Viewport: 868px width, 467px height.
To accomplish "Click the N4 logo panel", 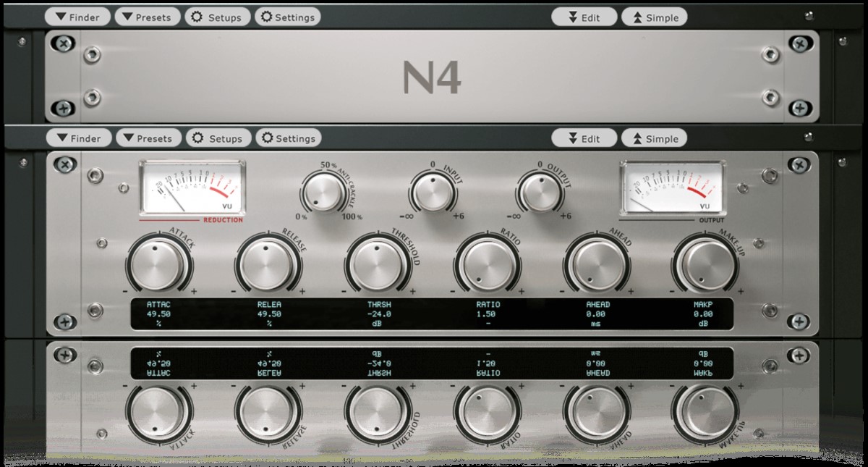I will 432,78.
